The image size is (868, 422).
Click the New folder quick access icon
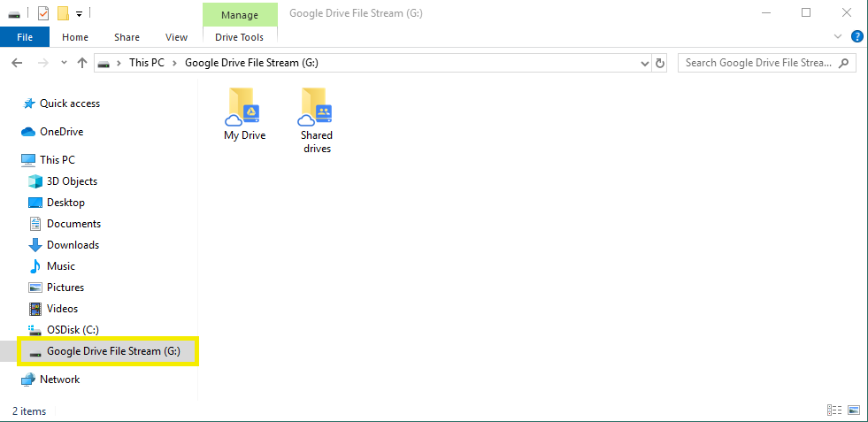(63, 13)
